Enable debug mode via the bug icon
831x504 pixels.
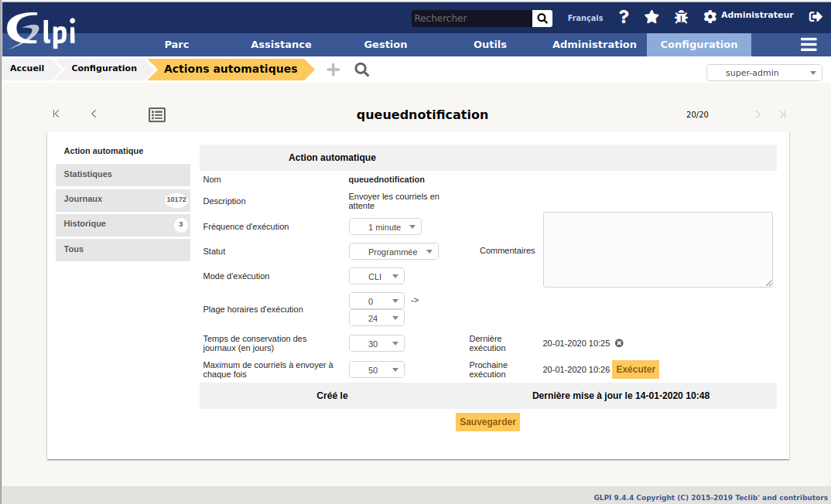679,15
